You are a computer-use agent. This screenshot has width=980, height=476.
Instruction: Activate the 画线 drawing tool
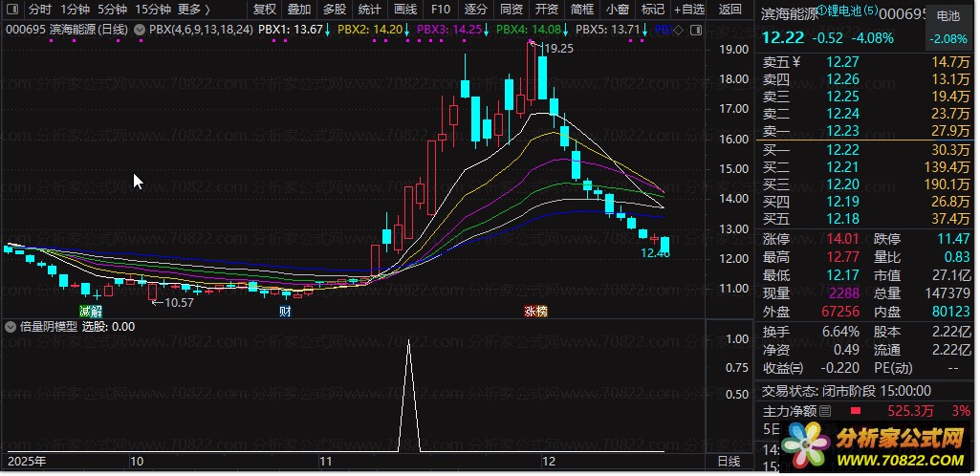click(405, 10)
